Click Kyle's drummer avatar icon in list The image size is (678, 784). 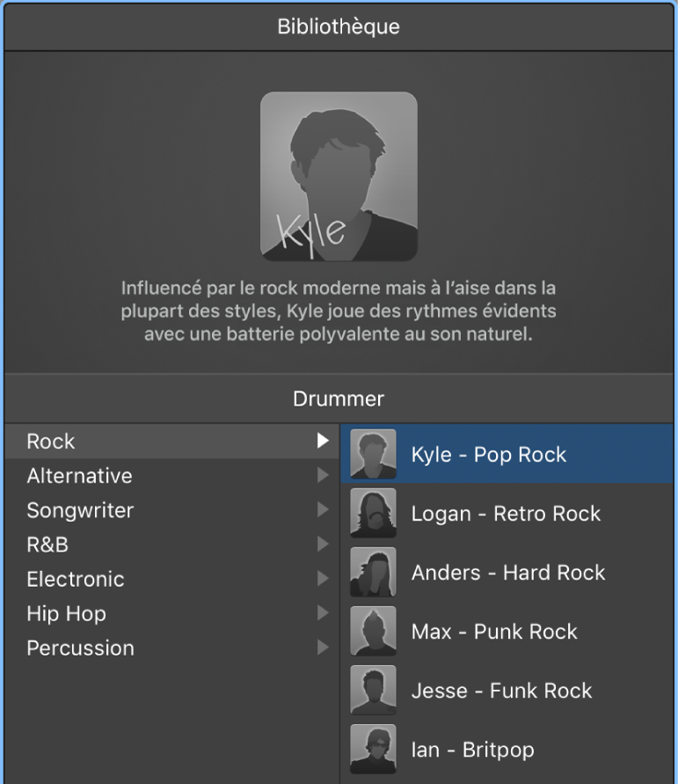coord(373,454)
